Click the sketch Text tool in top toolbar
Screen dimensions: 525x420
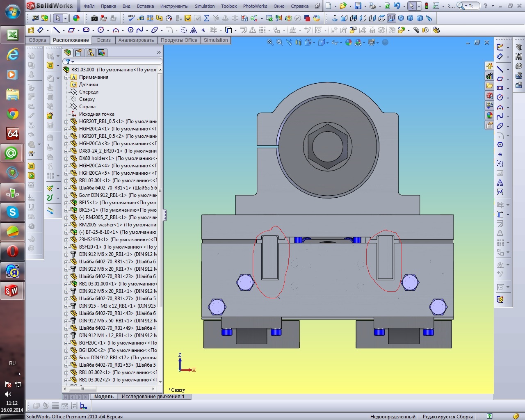[194, 30]
